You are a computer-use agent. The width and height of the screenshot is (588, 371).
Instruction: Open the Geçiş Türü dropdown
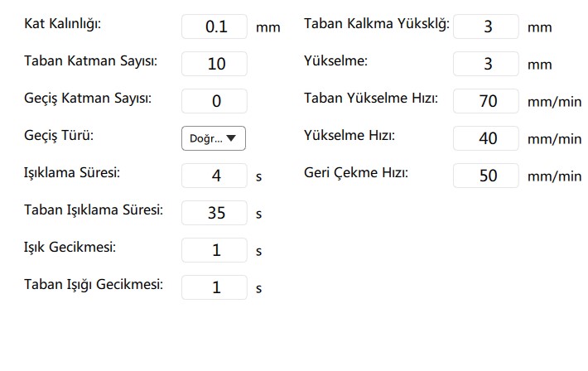tap(214, 138)
